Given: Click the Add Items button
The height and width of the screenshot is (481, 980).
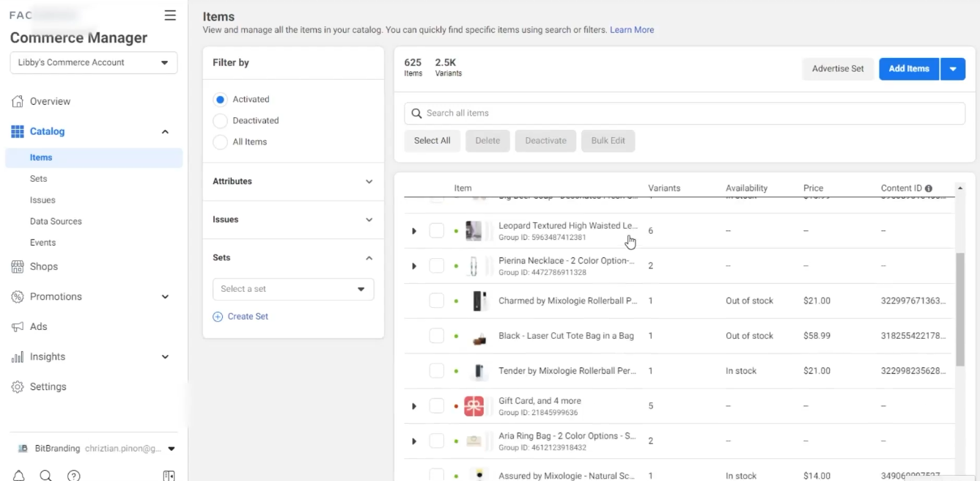Looking at the screenshot, I should pos(909,69).
